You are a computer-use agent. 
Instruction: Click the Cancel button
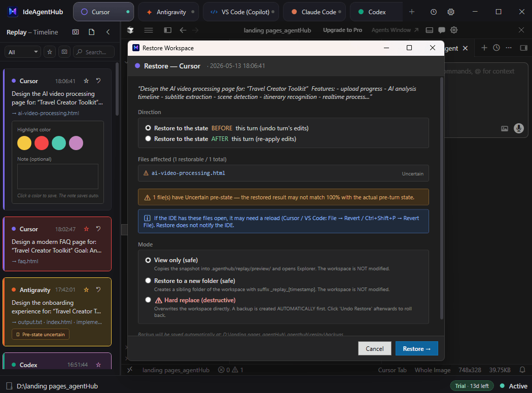[x=375, y=348]
